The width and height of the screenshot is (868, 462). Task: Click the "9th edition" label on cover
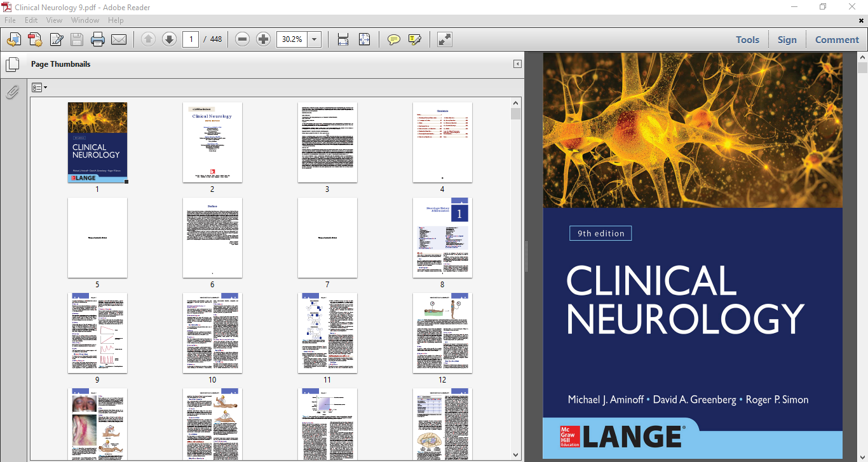pos(600,233)
